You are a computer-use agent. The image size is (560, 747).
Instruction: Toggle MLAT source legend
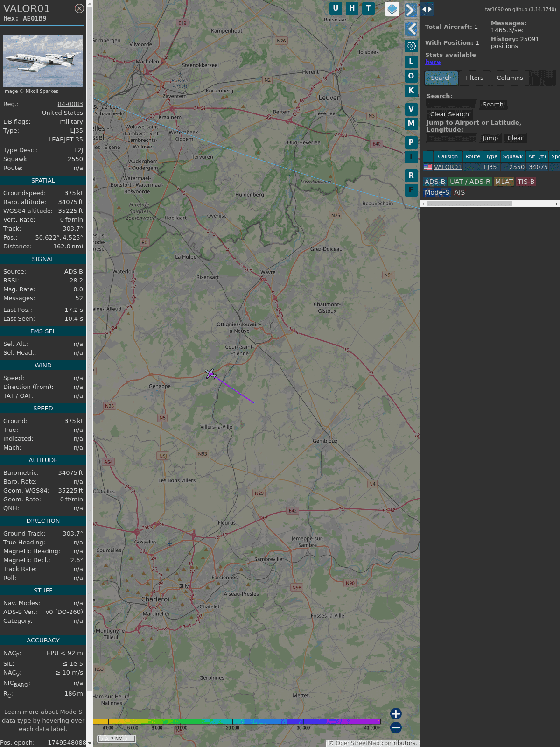click(504, 182)
